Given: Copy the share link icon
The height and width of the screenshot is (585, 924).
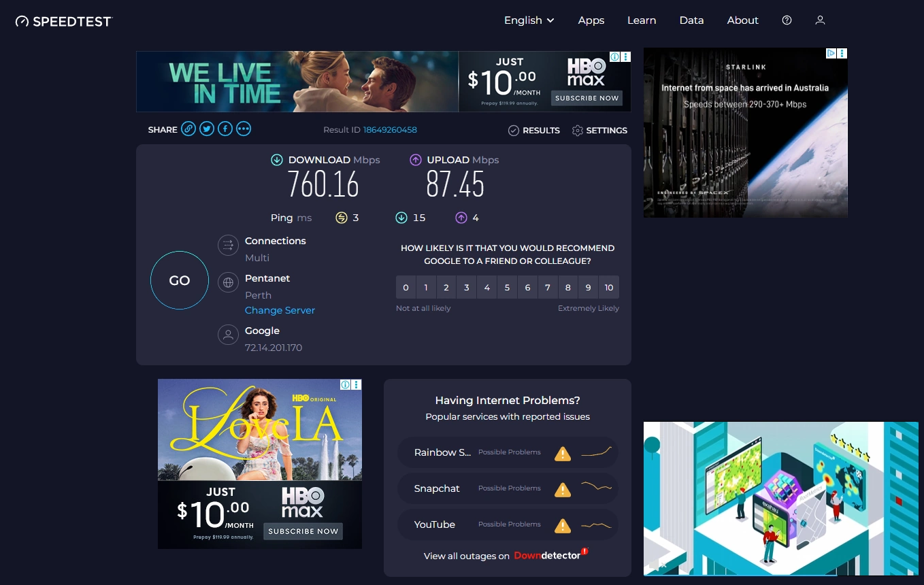Looking at the screenshot, I should pyautogui.click(x=188, y=129).
